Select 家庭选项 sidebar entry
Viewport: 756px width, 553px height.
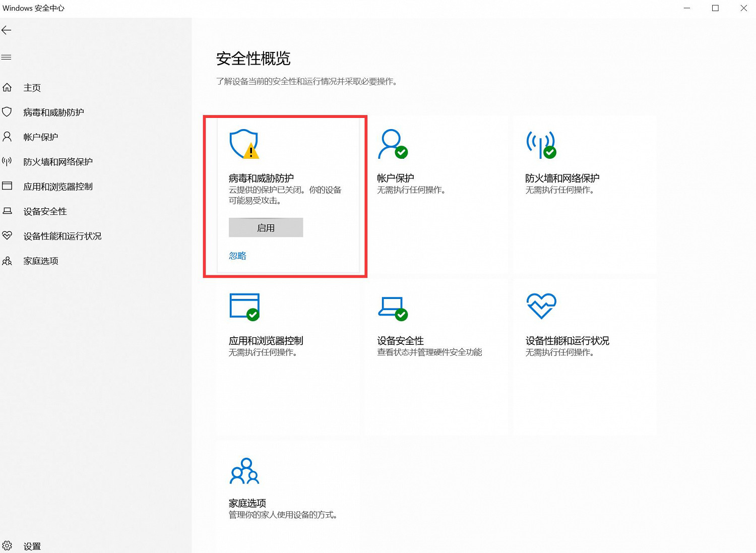(40, 261)
